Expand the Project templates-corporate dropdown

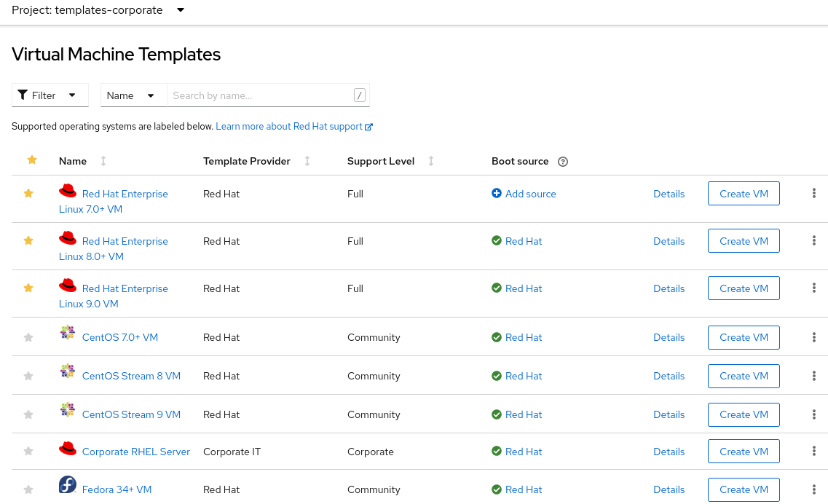coord(181,10)
